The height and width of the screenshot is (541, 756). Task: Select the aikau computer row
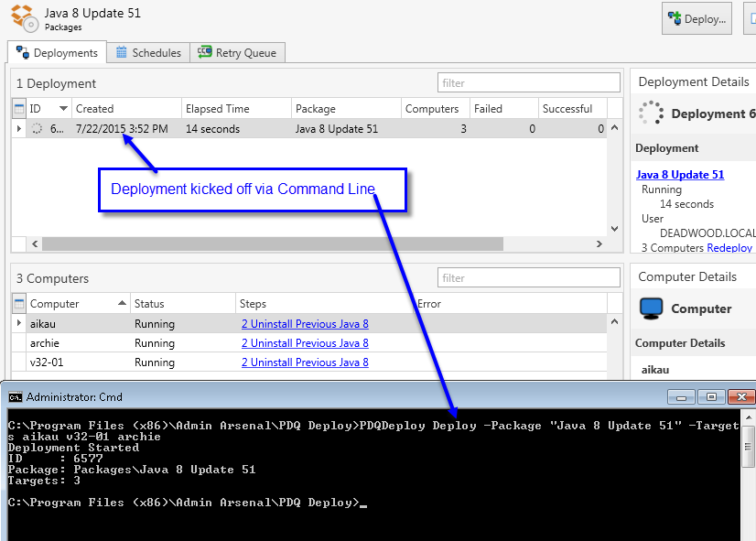tap(308, 323)
